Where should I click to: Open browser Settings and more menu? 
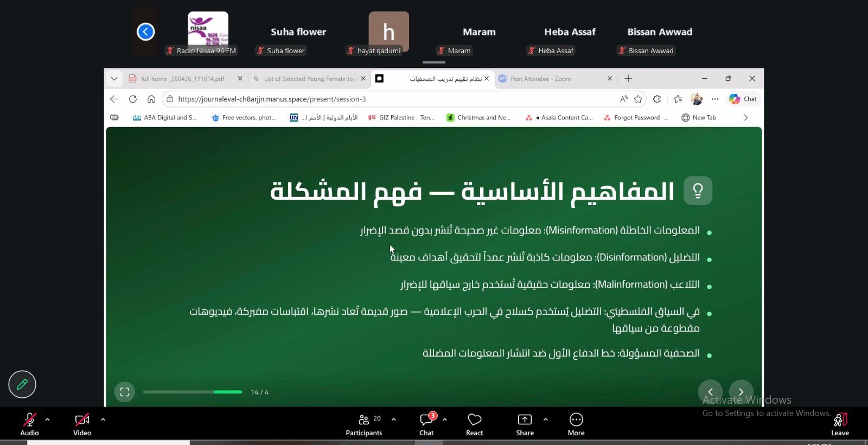coord(715,99)
